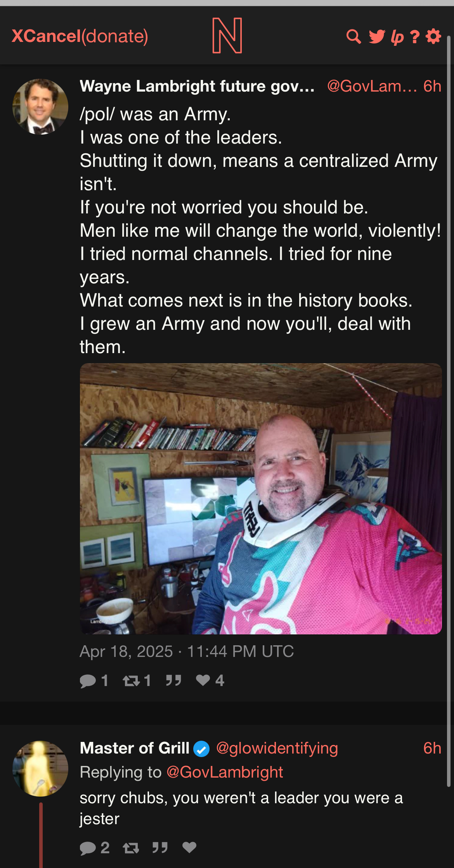Open Wayne Lambright's avatar picture
The width and height of the screenshot is (454, 868).
pyautogui.click(x=40, y=107)
